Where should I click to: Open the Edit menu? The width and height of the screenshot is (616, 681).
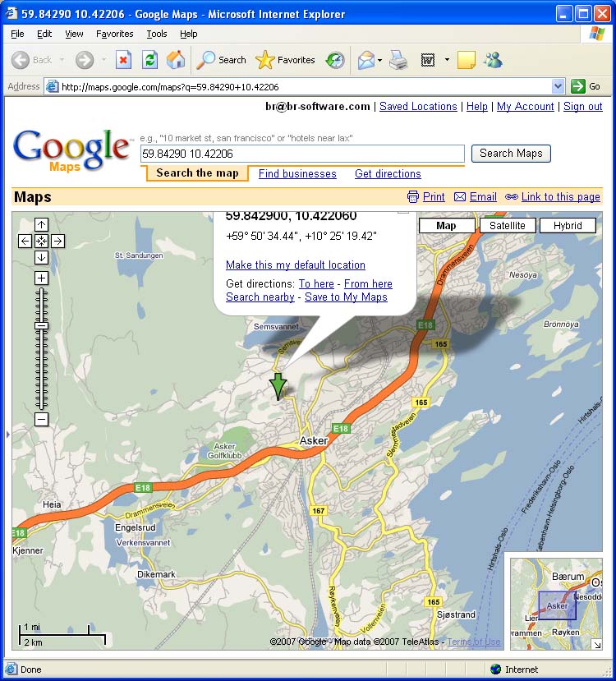click(44, 34)
